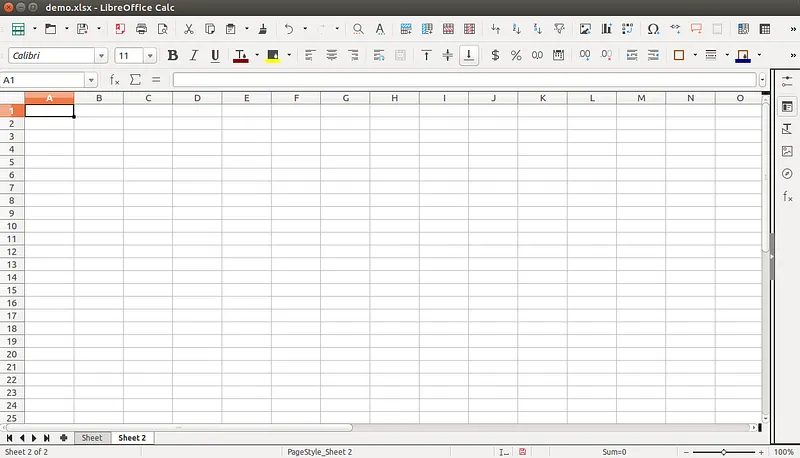The height and width of the screenshot is (458, 800).
Task: Toggle underline formatting
Action: (215, 55)
